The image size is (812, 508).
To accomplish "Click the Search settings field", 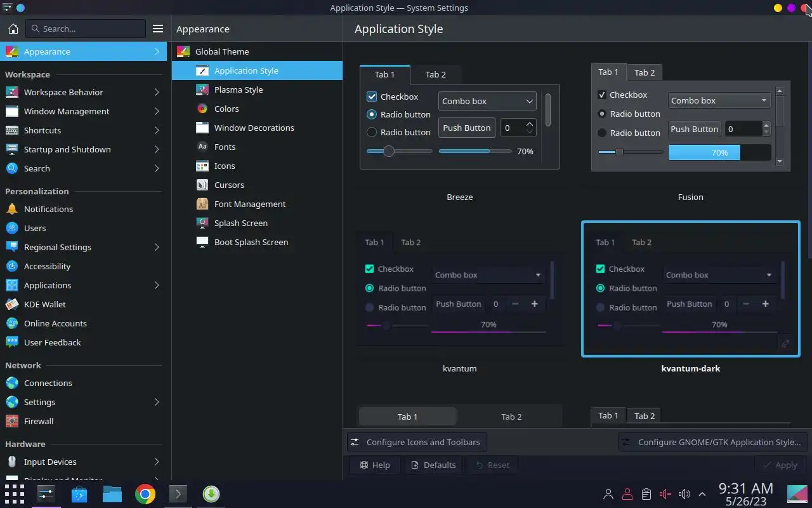I will point(86,29).
